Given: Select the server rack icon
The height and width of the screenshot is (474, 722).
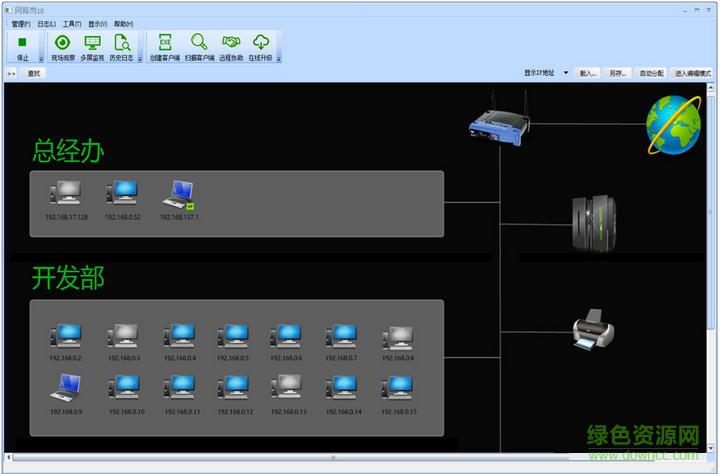Looking at the screenshot, I should click(592, 222).
